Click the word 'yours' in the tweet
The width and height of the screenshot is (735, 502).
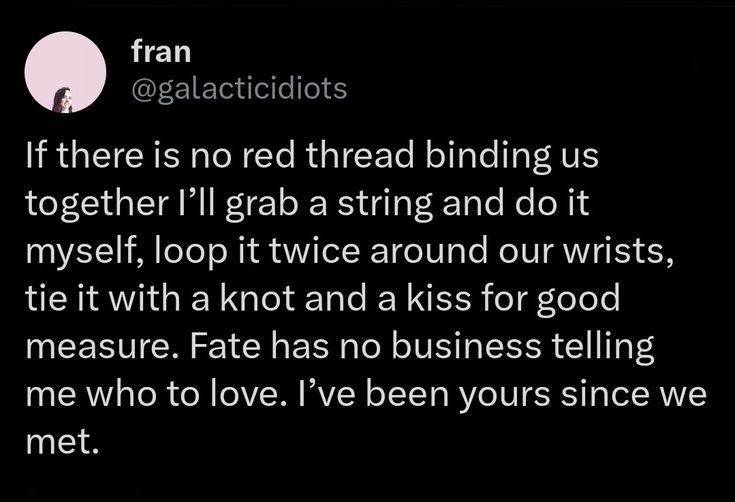503,396
